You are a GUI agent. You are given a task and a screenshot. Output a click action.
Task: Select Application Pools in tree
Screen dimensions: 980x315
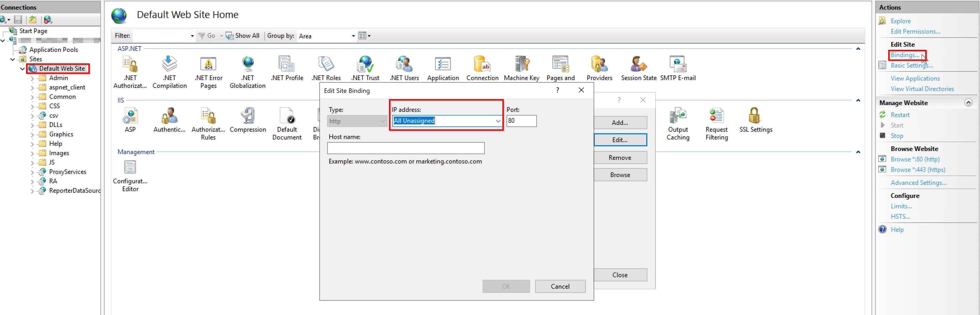pyautogui.click(x=53, y=50)
